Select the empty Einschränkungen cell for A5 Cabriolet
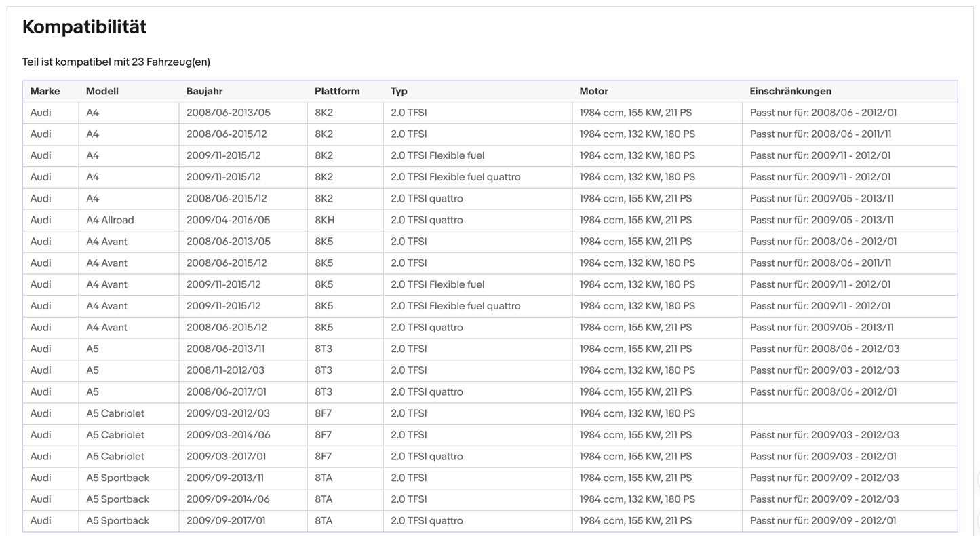This screenshot has height=536, width=980. tap(849, 413)
